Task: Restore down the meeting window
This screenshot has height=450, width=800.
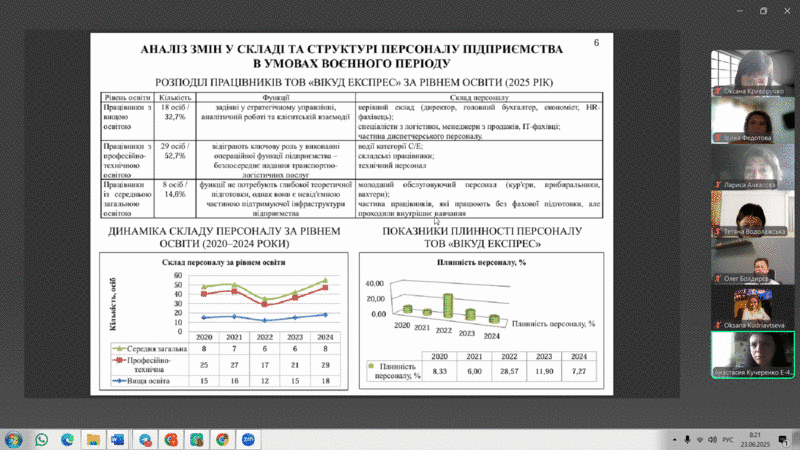Action: pos(763,11)
